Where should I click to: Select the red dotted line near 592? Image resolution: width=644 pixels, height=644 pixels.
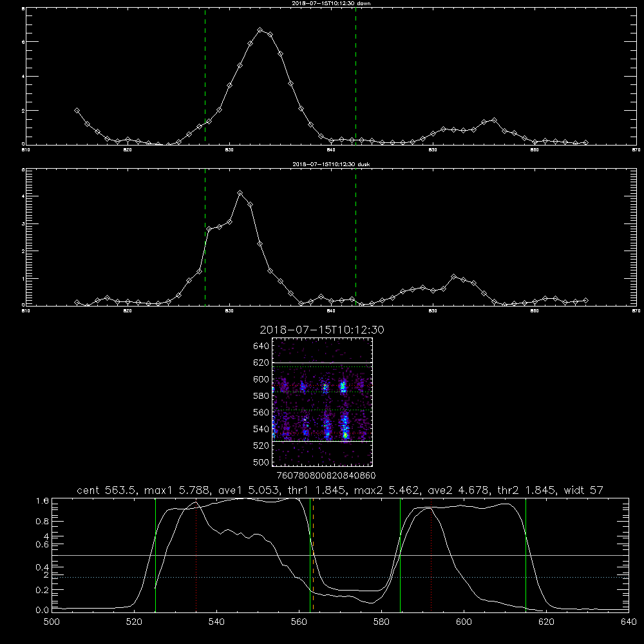pyautogui.click(x=431, y=556)
